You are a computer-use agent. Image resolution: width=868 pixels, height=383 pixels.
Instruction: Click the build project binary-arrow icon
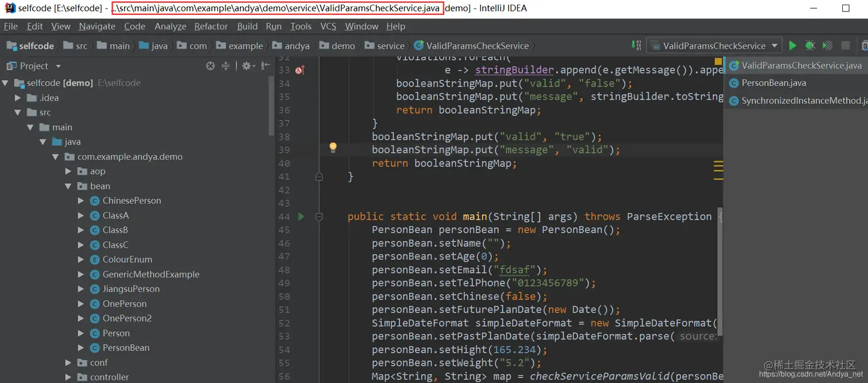tap(636, 45)
